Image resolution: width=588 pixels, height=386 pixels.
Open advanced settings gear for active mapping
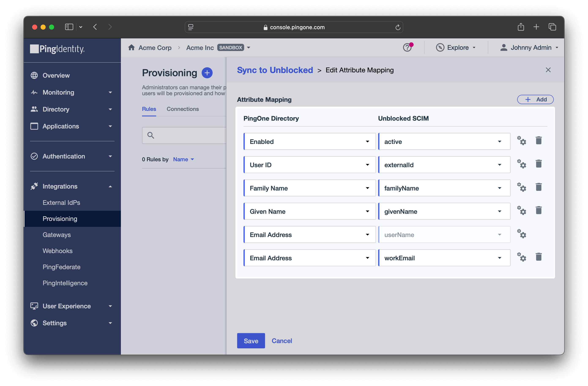(x=522, y=141)
